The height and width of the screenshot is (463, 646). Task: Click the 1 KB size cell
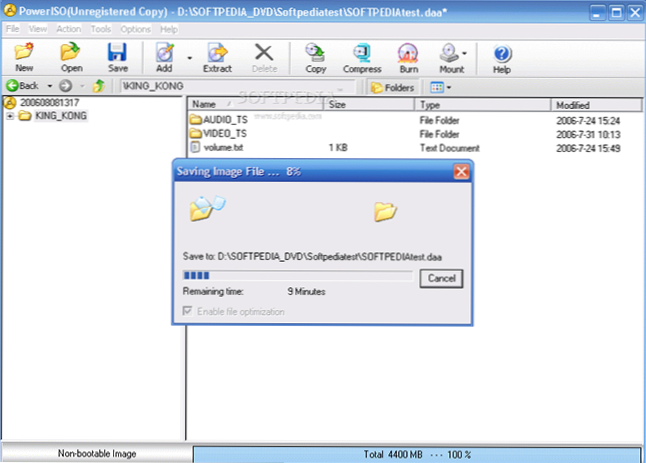[338, 147]
